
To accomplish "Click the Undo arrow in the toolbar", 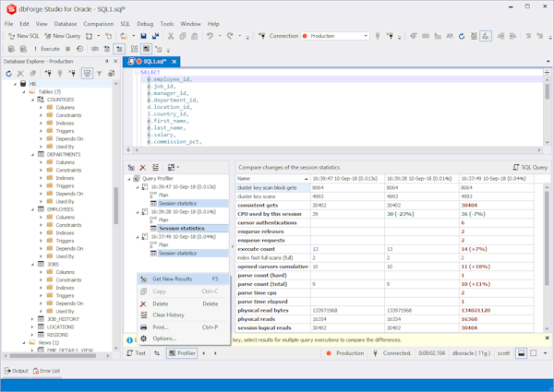I will click(211, 36).
